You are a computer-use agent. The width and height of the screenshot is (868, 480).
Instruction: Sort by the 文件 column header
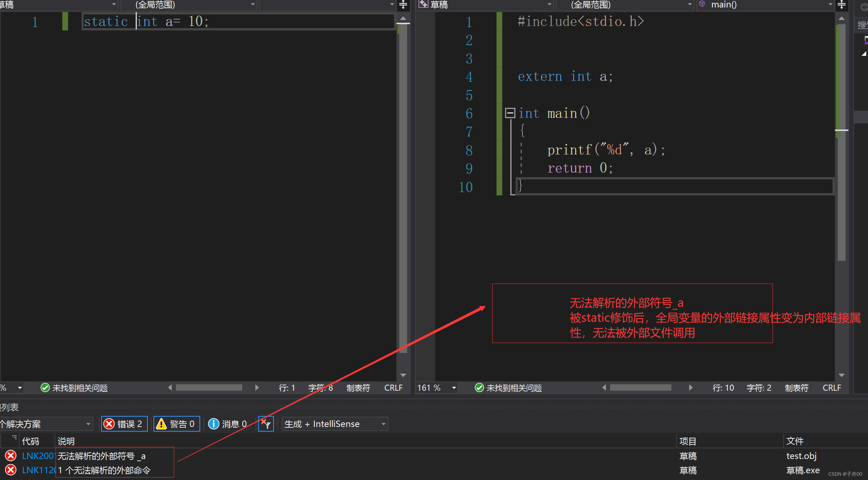pos(795,441)
